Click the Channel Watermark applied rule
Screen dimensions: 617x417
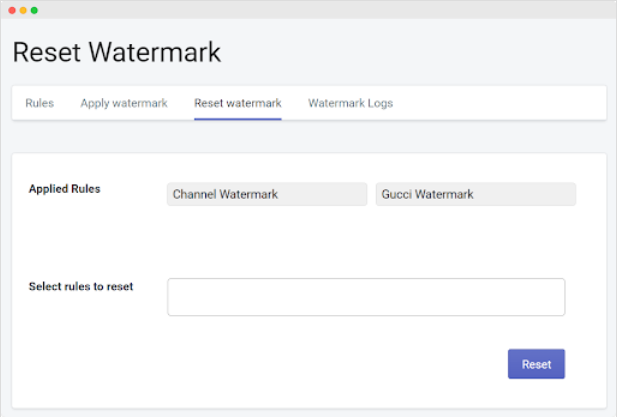pyautogui.click(x=267, y=194)
